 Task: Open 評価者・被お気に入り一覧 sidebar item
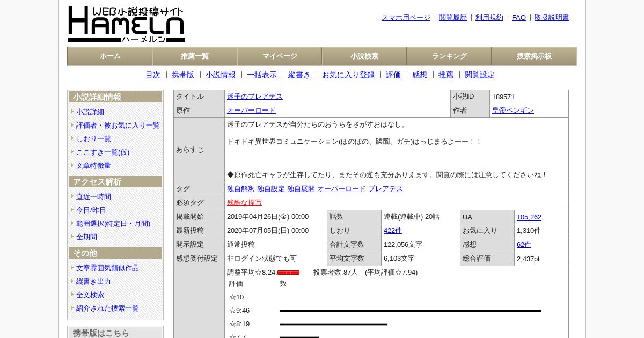click(x=118, y=126)
